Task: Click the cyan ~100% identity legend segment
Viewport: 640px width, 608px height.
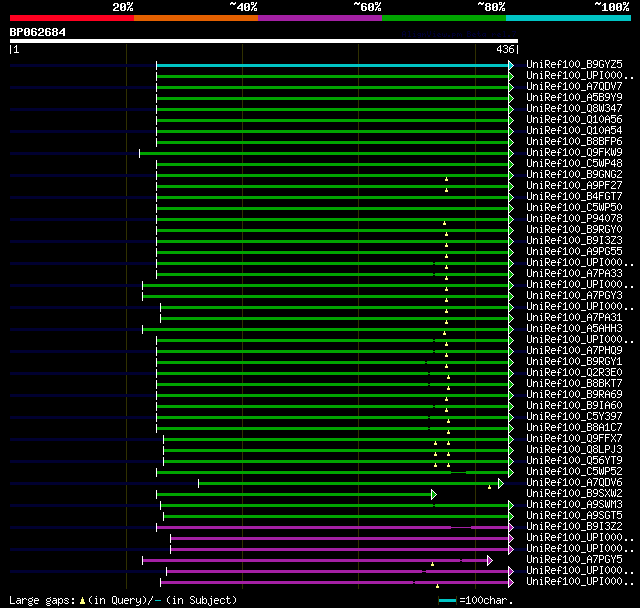Action: click(x=569, y=18)
